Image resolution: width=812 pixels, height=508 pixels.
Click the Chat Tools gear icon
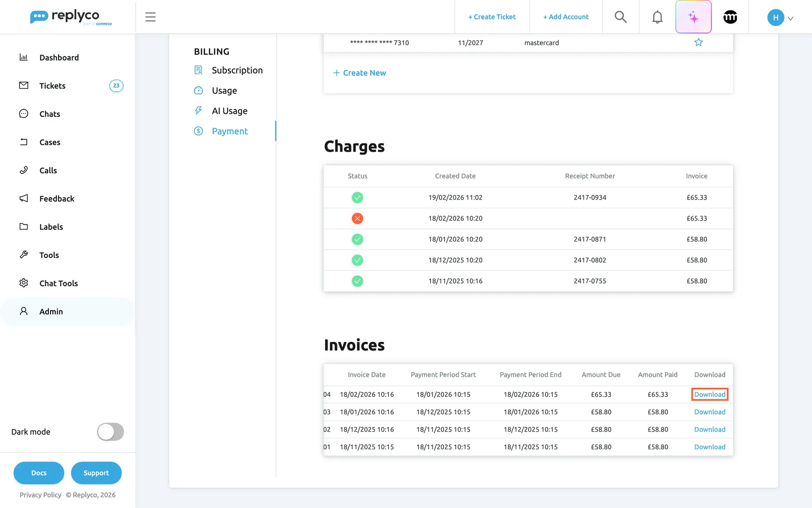[23, 283]
